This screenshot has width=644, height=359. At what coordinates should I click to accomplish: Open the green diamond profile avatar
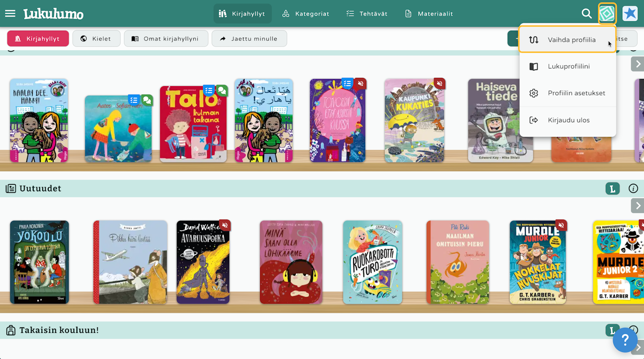coord(607,14)
